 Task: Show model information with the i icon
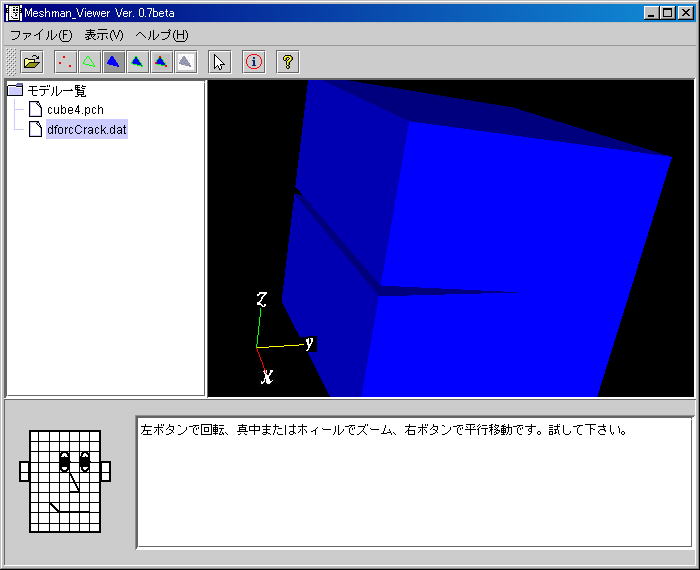coord(254,62)
